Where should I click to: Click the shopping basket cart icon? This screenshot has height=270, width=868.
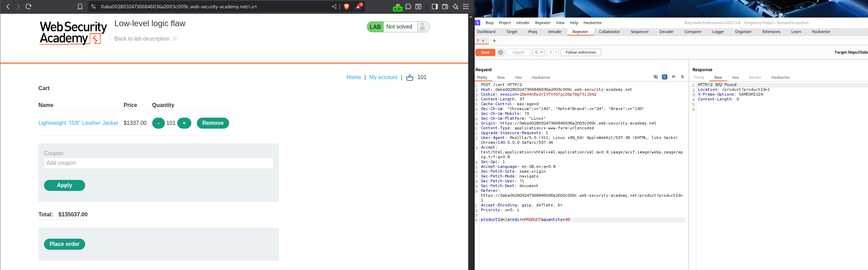tap(410, 78)
